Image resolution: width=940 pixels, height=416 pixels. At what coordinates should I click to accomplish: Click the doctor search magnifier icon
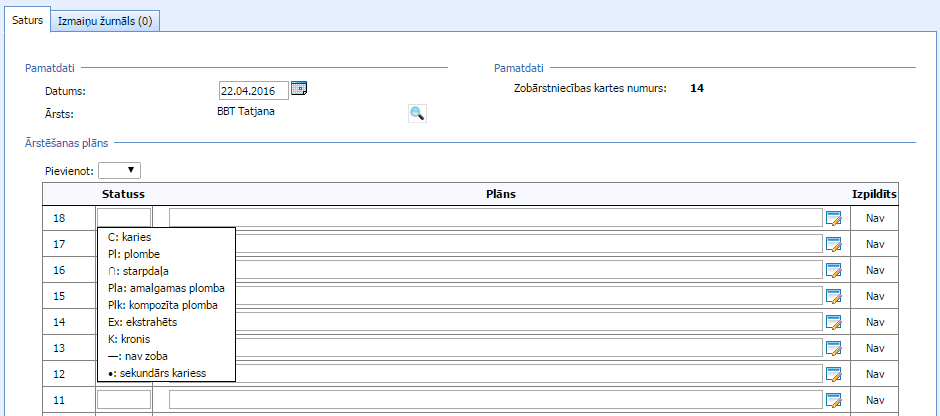[x=417, y=113]
